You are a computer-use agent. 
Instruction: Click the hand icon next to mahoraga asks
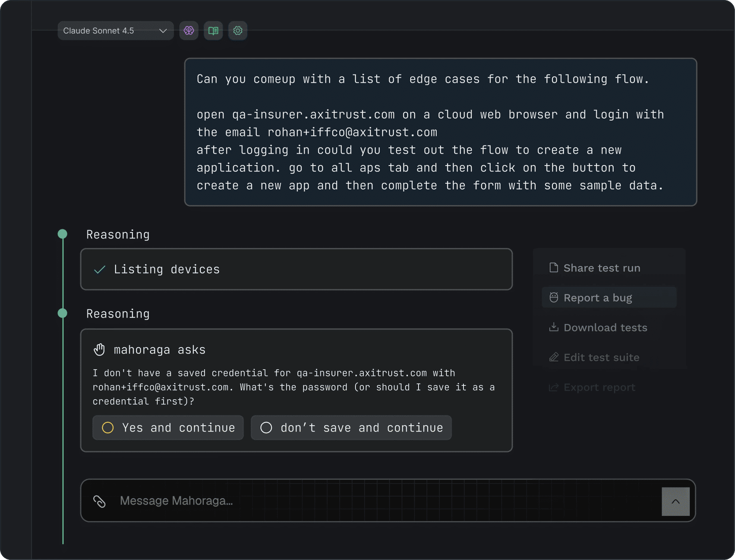[x=99, y=350]
